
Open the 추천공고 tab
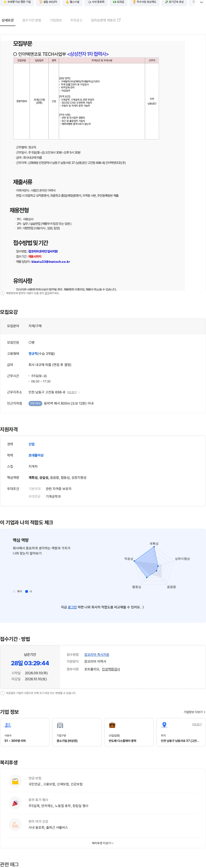point(76,20)
